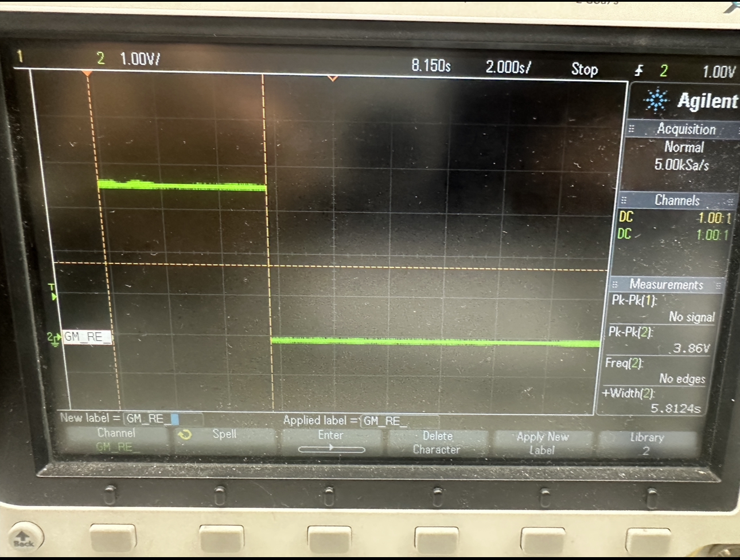This screenshot has width=740, height=560.
Task: Click the 2.000s/ timebase readout
Action: point(508,67)
